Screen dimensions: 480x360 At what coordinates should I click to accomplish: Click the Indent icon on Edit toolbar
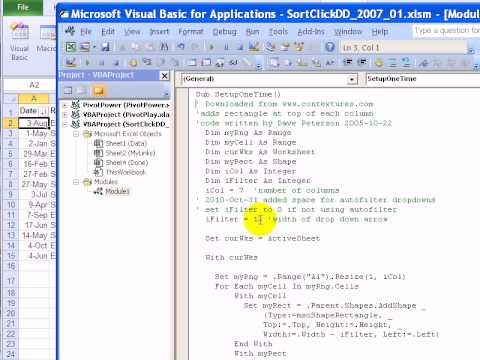point(348,62)
